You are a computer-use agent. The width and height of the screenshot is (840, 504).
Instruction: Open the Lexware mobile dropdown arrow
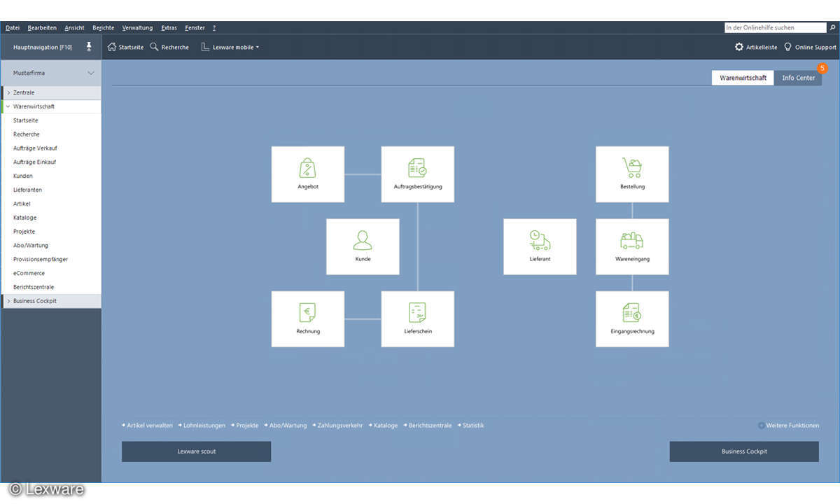(x=257, y=48)
